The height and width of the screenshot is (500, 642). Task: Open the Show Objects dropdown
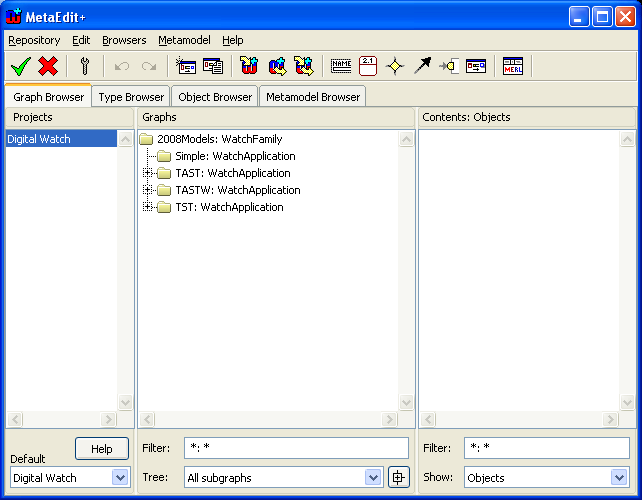click(619, 478)
